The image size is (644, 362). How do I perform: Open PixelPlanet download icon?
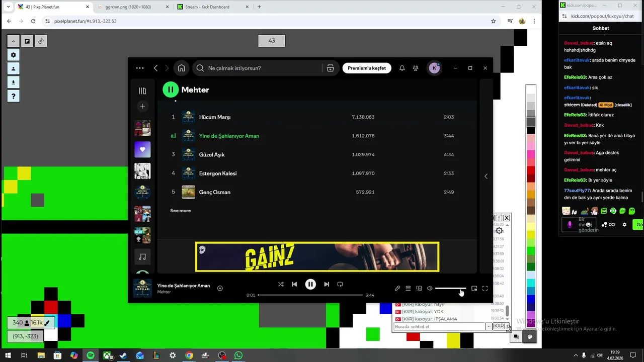(x=13, y=82)
